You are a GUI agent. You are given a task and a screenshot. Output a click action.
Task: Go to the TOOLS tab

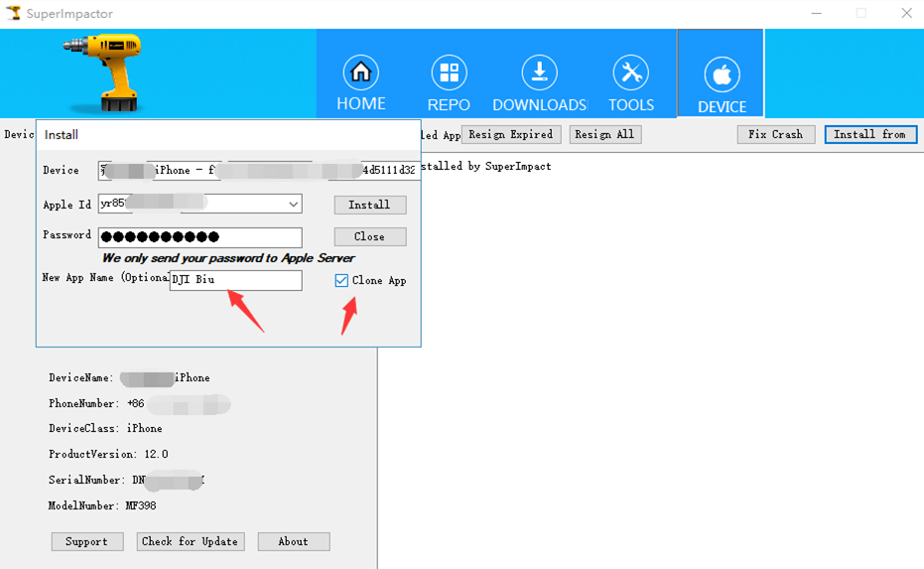point(630,82)
